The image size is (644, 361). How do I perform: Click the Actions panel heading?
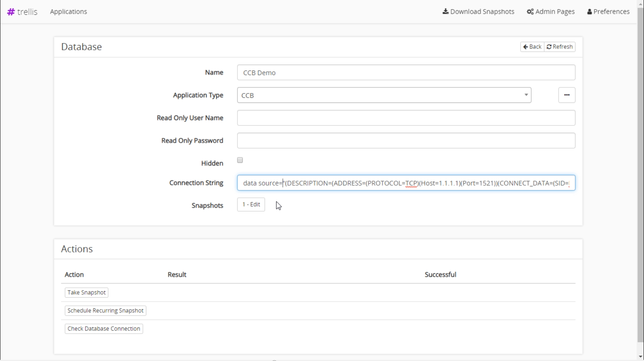(x=77, y=249)
